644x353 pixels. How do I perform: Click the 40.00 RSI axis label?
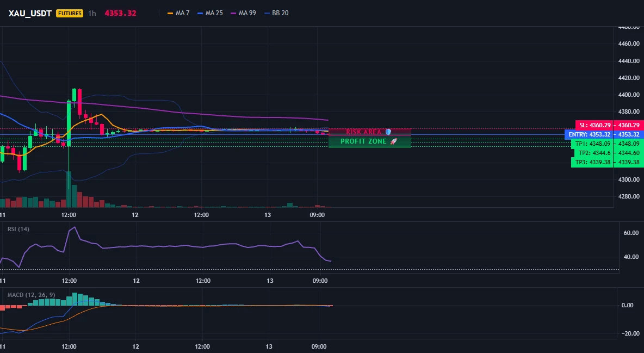(x=631, y=257)
